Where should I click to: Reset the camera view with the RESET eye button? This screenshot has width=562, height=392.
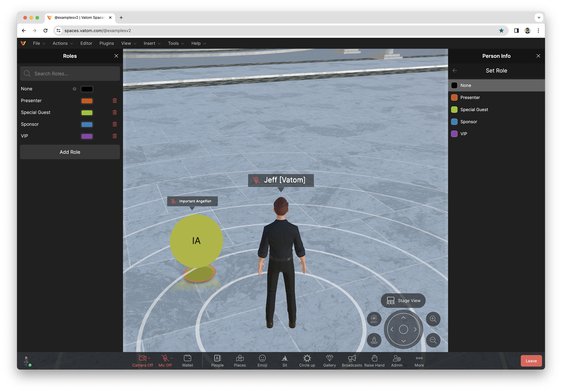click(x=374, y=319)
